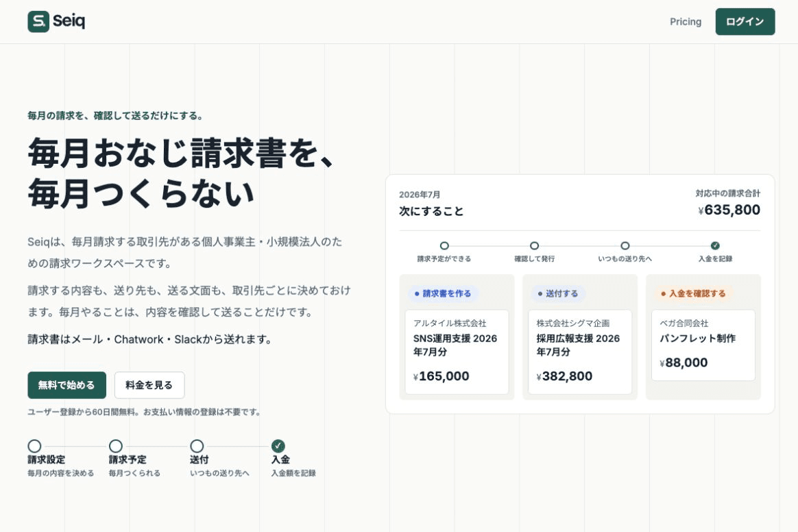798x532 pixels.
Task: Click the Seiq logo icon
Action: coord(38,21)
